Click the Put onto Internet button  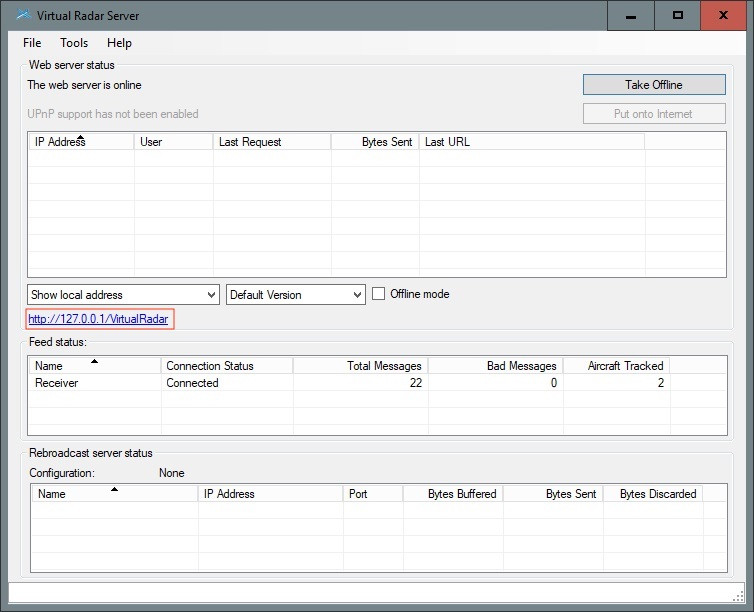pyautogui.click(x=654, y=114)
